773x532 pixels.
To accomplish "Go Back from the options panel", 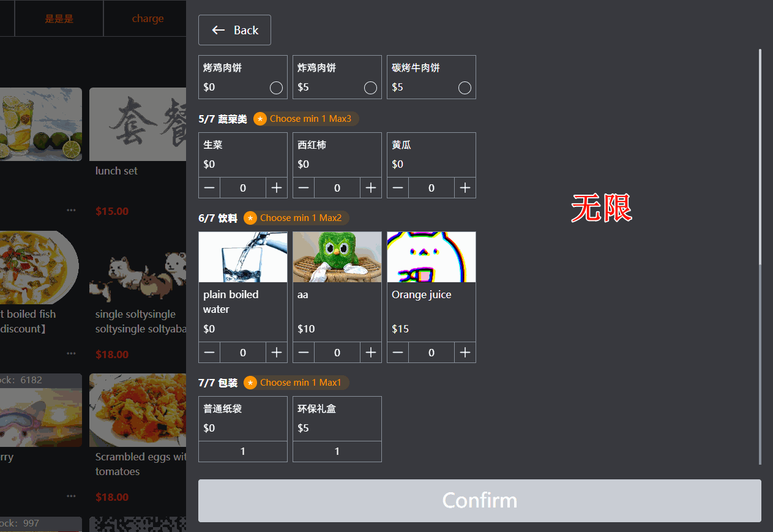I will 234,30.
